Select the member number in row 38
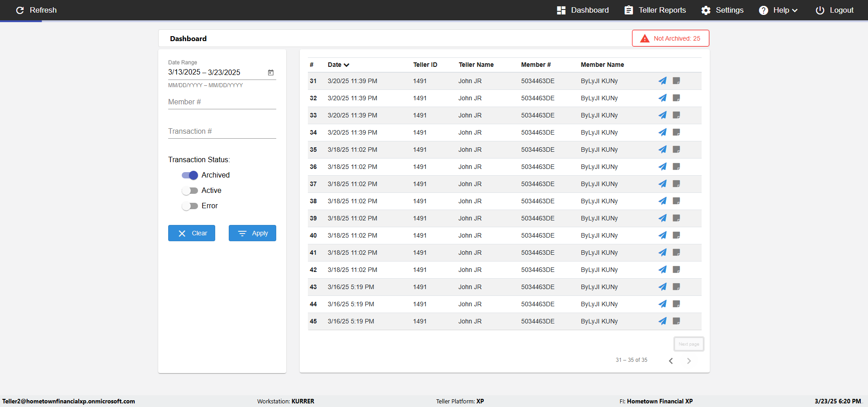Screen dimensions: 868x407 [538, 201]
